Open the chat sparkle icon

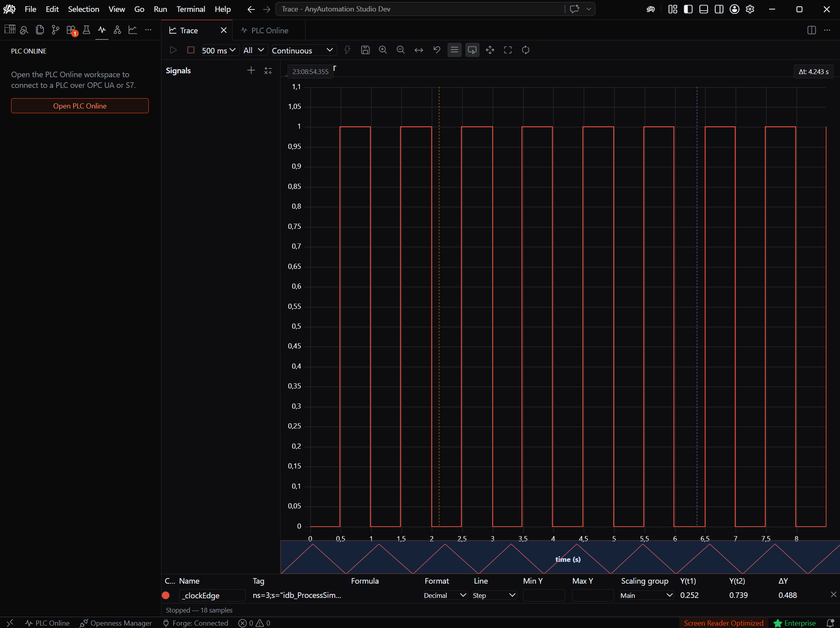(575, 9)
